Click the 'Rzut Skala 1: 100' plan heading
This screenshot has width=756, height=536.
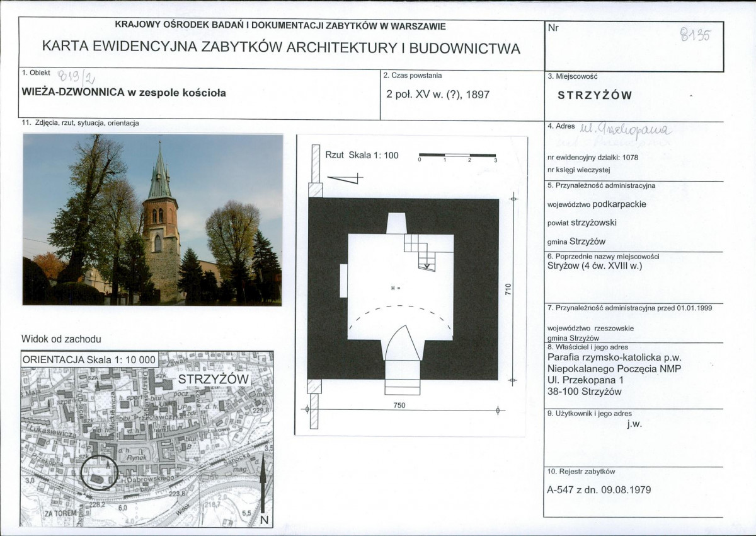pyautogui.click(x=362, y=155)
